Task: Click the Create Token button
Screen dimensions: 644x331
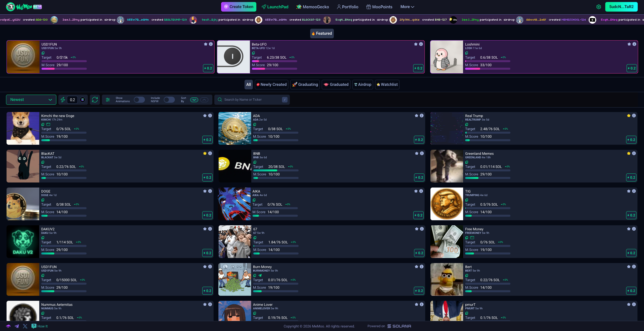Action: (238, 7)
